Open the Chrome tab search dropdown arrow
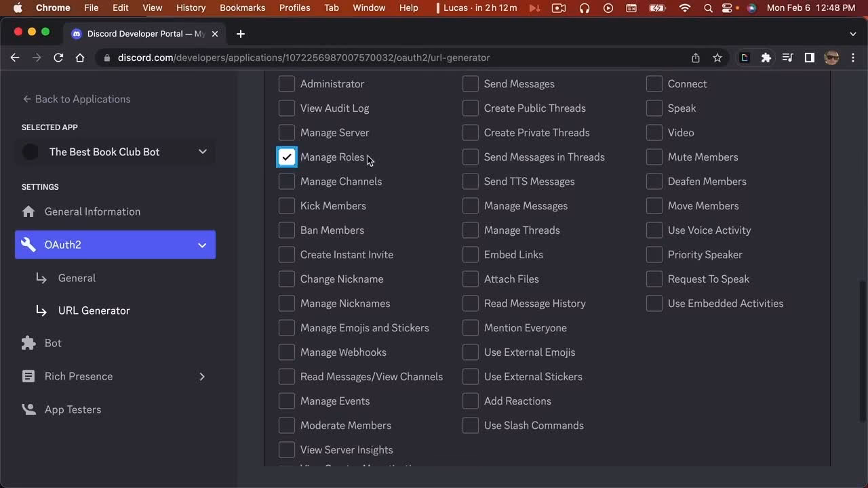Image resolution: width=868 pixels, height=488 pixels. pos(853,34)
